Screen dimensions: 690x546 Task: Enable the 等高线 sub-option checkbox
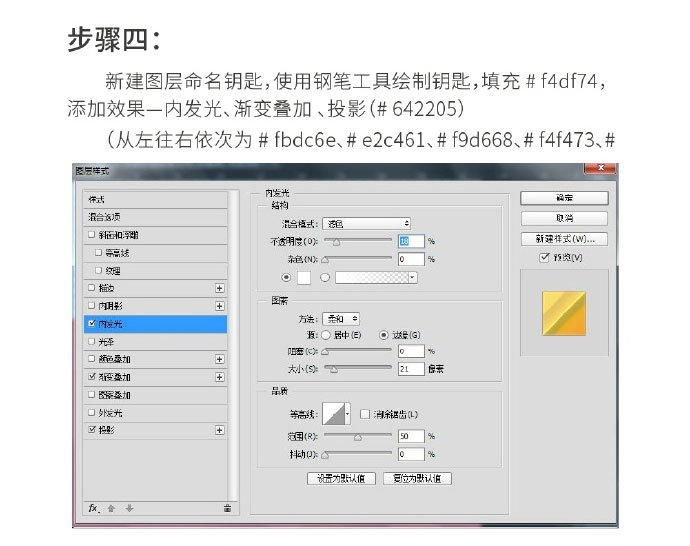(99, 253)
